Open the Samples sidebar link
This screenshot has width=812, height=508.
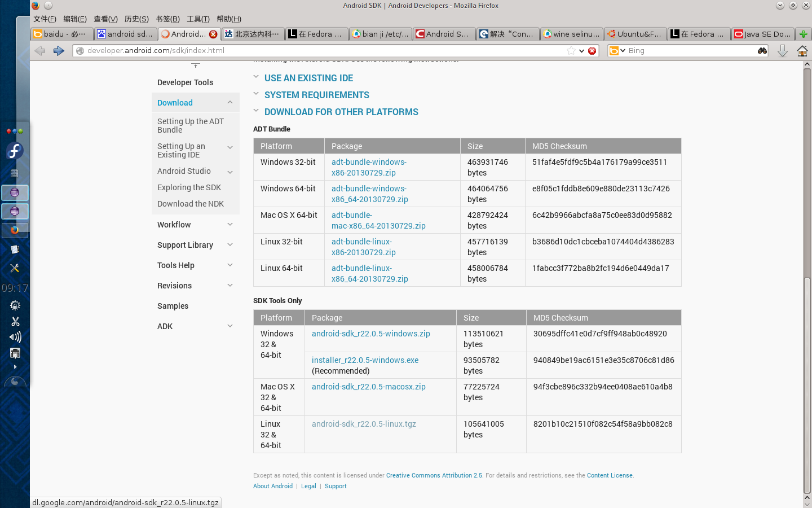point(173,306)
